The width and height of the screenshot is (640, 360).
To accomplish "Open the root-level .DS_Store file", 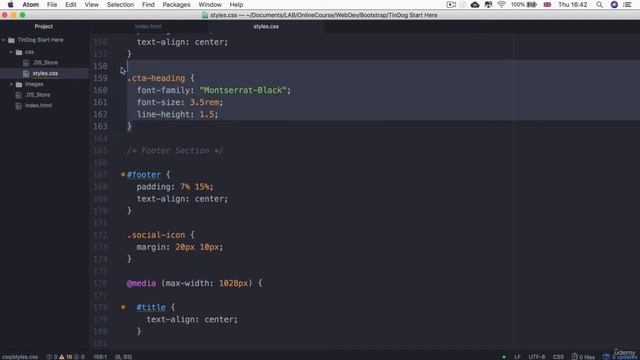I will click(x=38, y=95).
